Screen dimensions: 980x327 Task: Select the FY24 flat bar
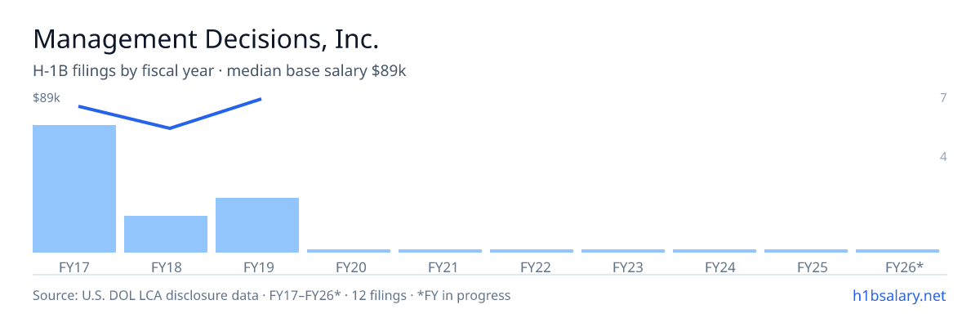click(x=715, y=251)
